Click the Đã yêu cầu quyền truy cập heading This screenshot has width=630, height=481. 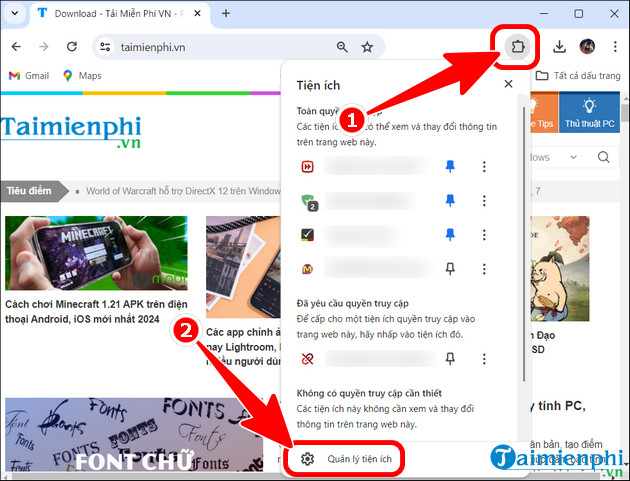[352, 303]
